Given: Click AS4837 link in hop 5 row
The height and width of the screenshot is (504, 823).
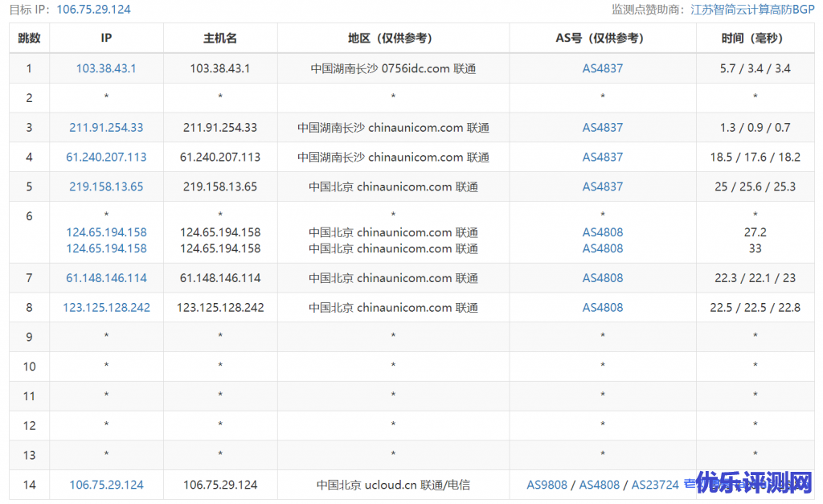Looking at the screenshot, I should [602, 186].
